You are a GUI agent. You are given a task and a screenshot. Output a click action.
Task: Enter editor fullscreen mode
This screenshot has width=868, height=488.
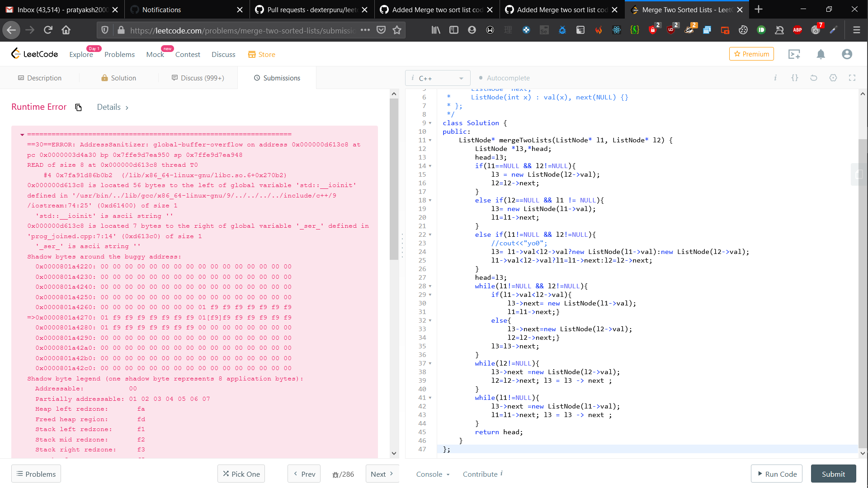pos(852,78)
